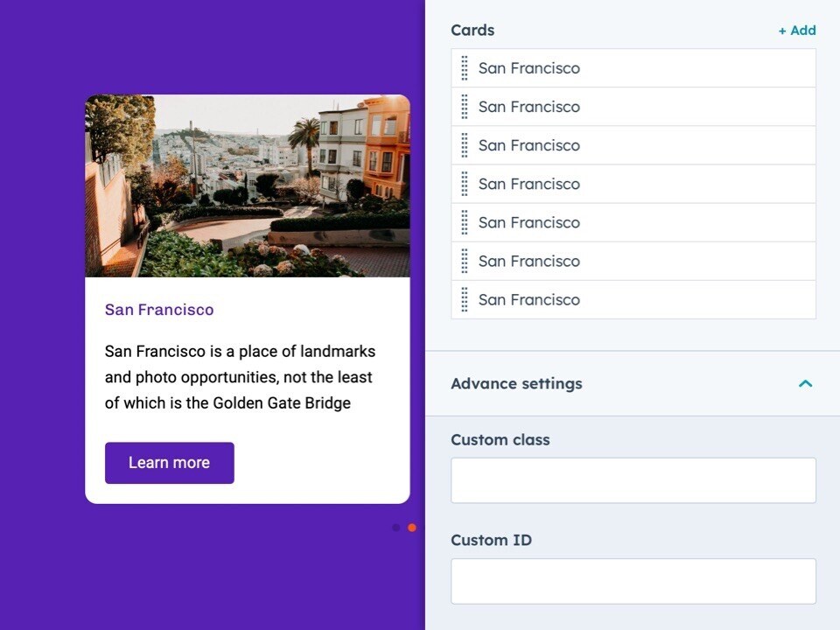The width and height of the screenshot is (840, 630).
Task: Click into the Custom ID text field
Action: (633, 581)
